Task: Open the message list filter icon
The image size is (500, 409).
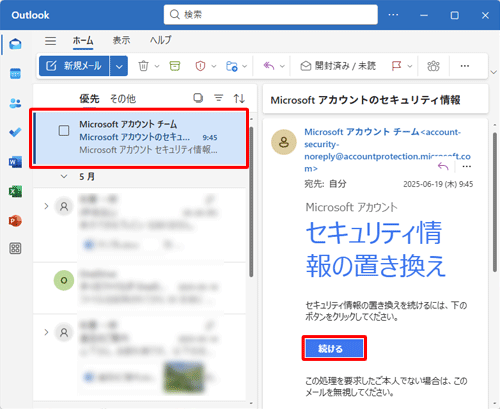Action: coord(219,98)
